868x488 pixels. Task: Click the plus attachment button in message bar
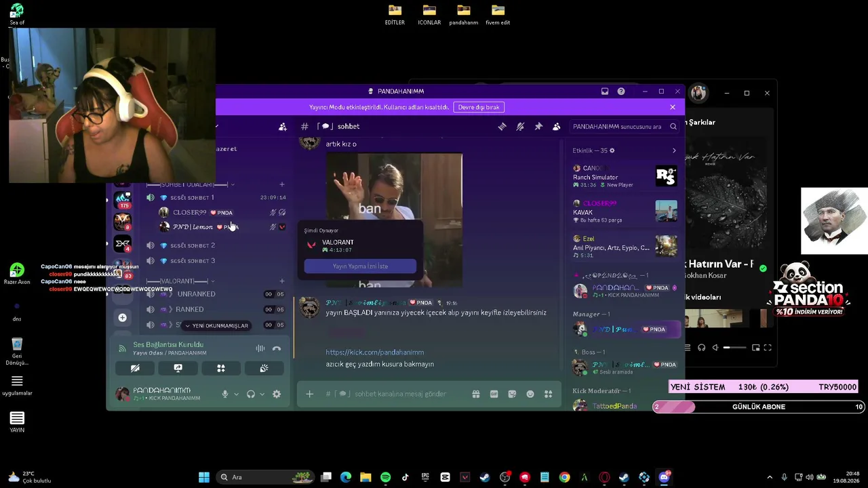point(310,394)
